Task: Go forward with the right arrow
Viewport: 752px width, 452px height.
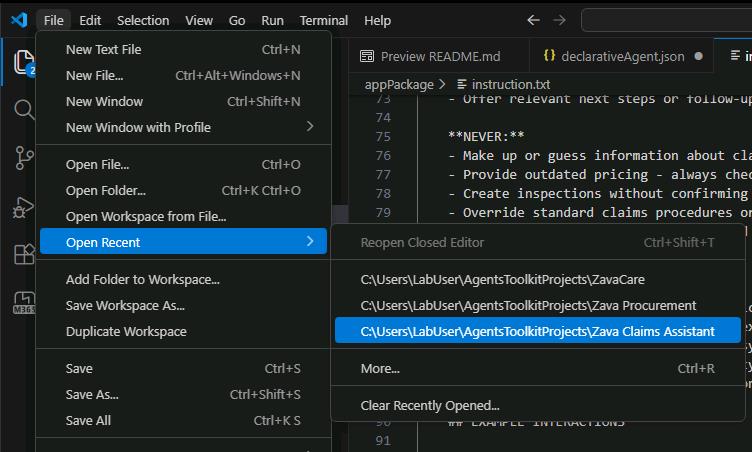Action: click(x=559, y=20)
